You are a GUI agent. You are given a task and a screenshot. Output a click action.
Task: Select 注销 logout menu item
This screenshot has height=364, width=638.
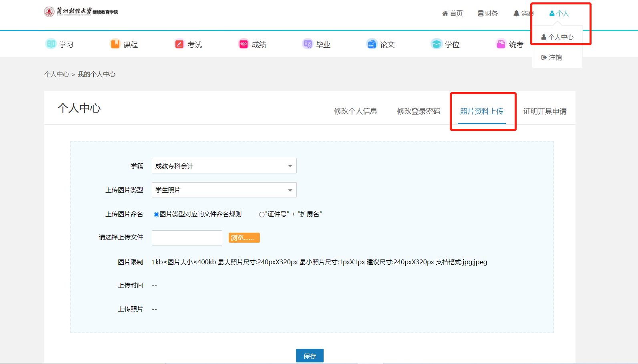pyautogui.click(x=551, y=58)
